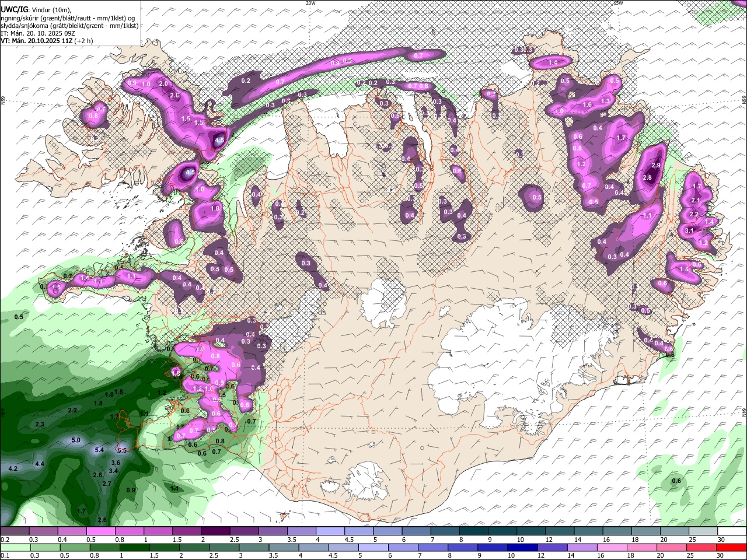Click the 1.6 snowfall value on the map

(588, 105)
